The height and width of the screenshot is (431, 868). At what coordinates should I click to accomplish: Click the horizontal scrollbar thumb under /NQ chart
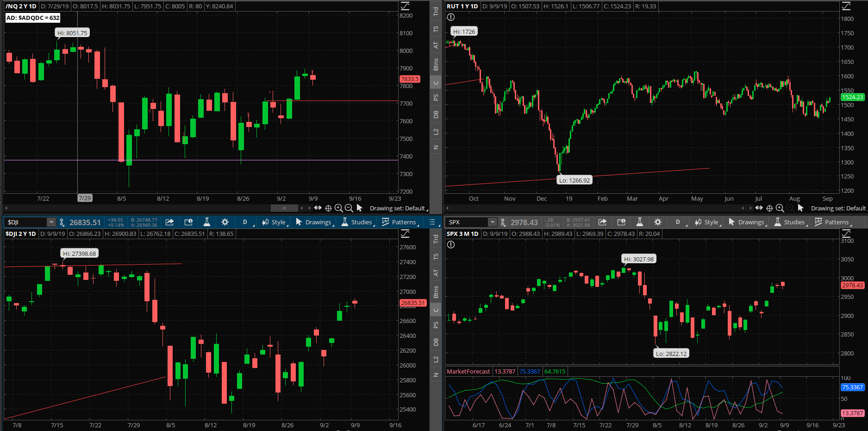284,208
